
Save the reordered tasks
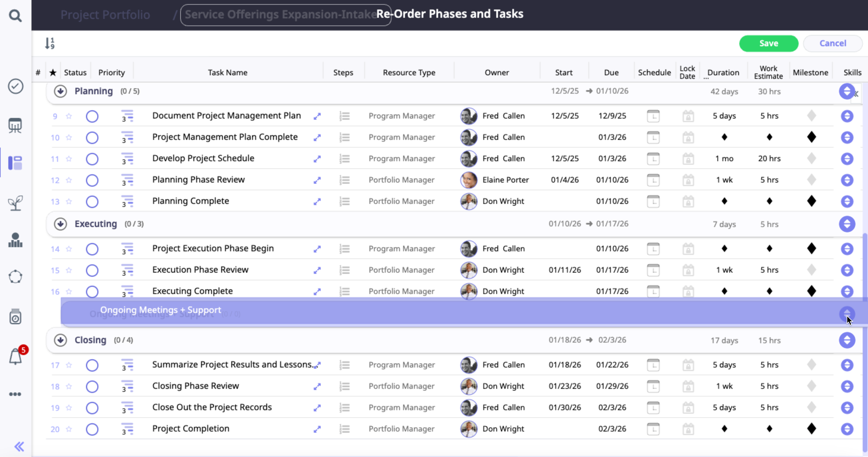768,44
